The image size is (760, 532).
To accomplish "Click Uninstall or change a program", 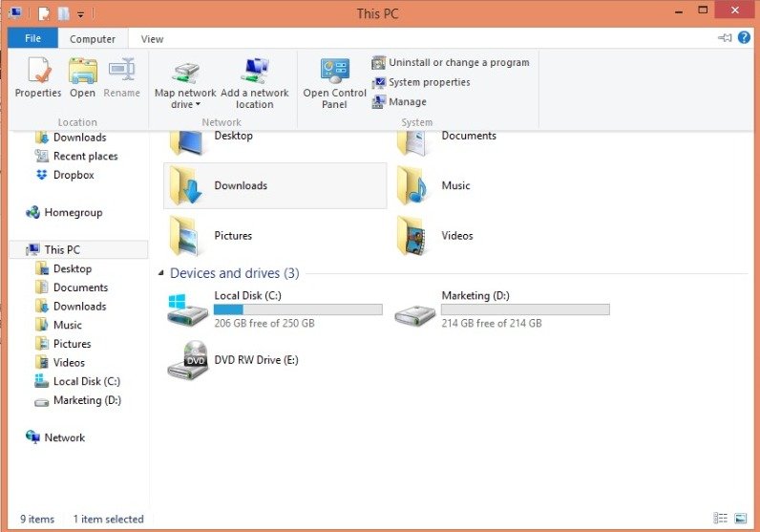I will (451, 62).
